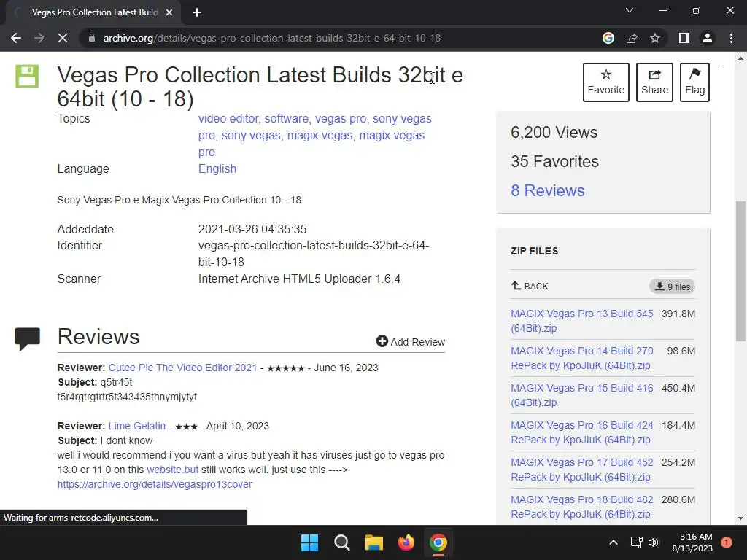Open the network status tray icon
Image resolution: width=747 pixels, height=560 pixels.
[x=636, y=542]
